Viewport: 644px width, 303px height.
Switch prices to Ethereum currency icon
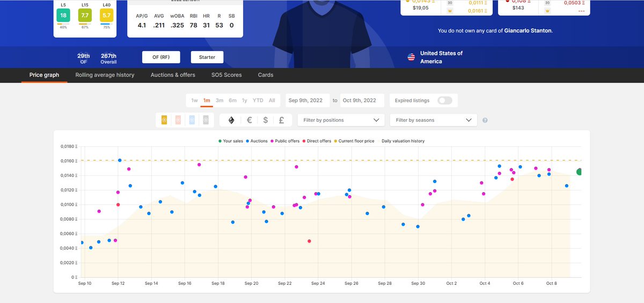(232, 120)
